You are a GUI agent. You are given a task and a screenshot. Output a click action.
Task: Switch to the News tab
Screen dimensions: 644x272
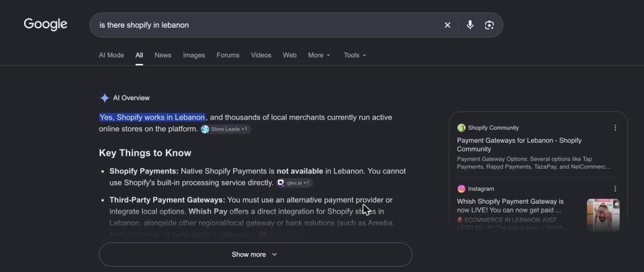click(x=163, y=55)
